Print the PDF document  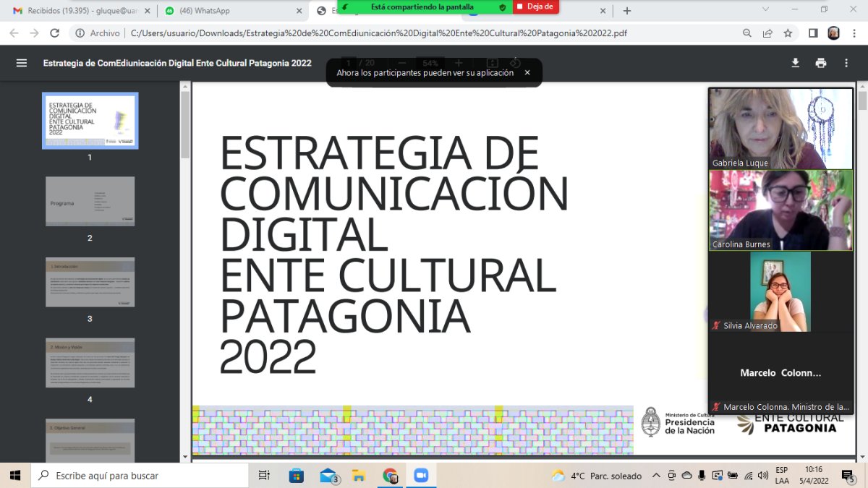point(820,63)
